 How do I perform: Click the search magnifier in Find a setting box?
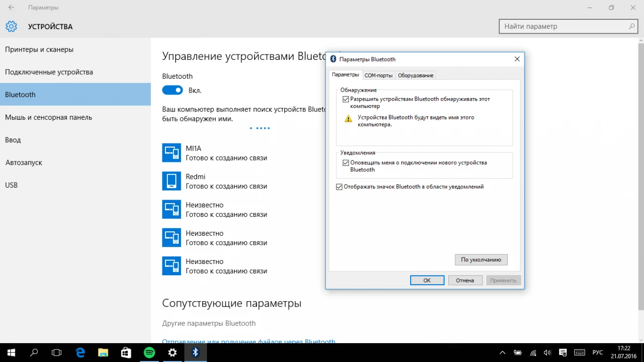point(632,26)
